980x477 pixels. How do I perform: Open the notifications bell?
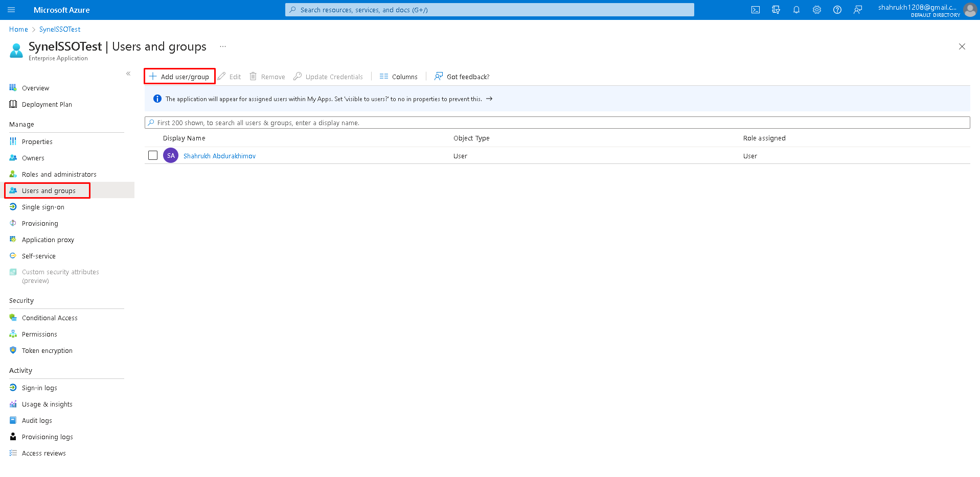[796, 10]
